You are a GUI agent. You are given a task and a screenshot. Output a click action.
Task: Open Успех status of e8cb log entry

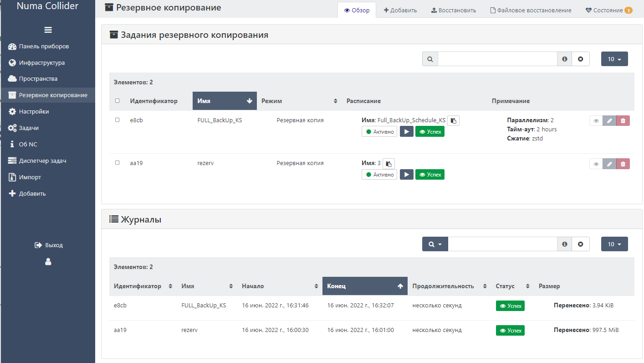pyautogui.click(x=510, y=306)
